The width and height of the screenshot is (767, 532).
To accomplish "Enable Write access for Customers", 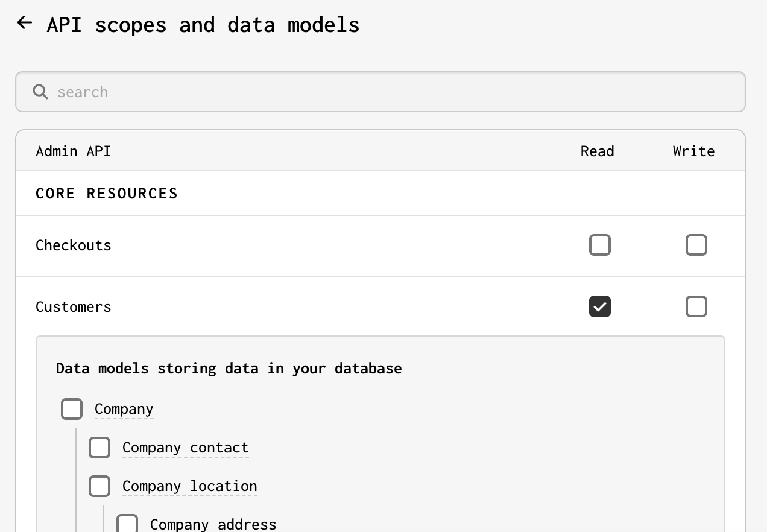I will click(696, 307).
